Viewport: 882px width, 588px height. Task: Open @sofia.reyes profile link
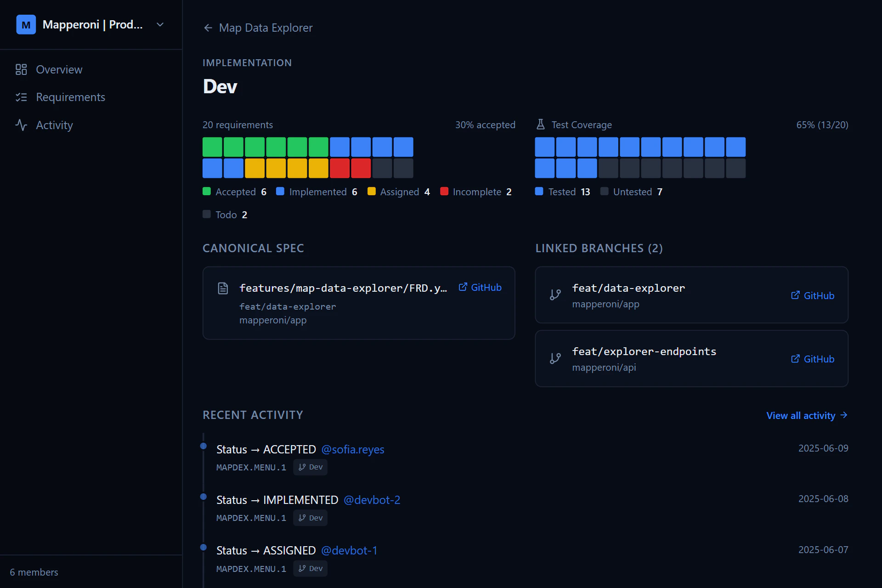tap(353, 449)
